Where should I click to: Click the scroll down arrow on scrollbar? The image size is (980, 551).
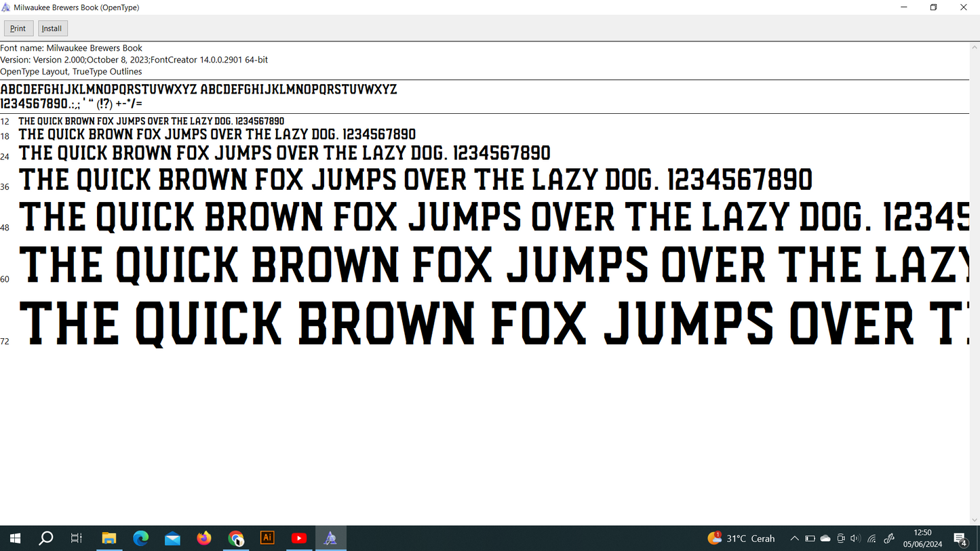point(975,520)
